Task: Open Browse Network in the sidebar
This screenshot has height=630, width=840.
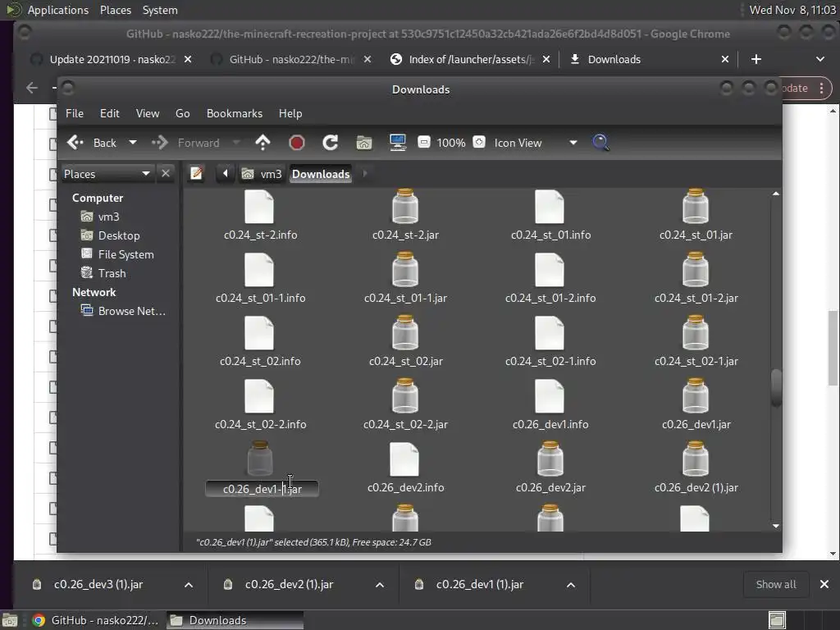Action: point(131,311)
